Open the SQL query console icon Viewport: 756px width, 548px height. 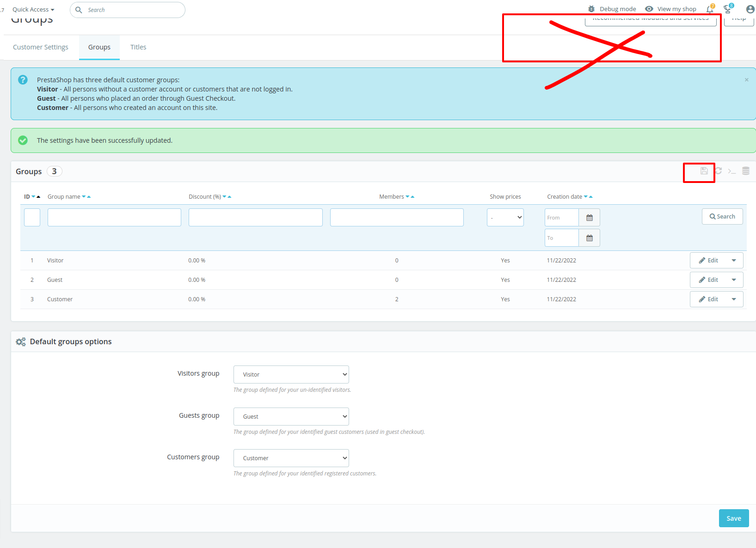tap(731, 171)
